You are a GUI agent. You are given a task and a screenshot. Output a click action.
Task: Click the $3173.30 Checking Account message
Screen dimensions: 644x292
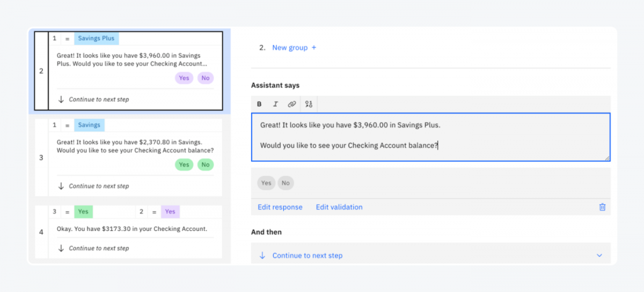(132, 229)
